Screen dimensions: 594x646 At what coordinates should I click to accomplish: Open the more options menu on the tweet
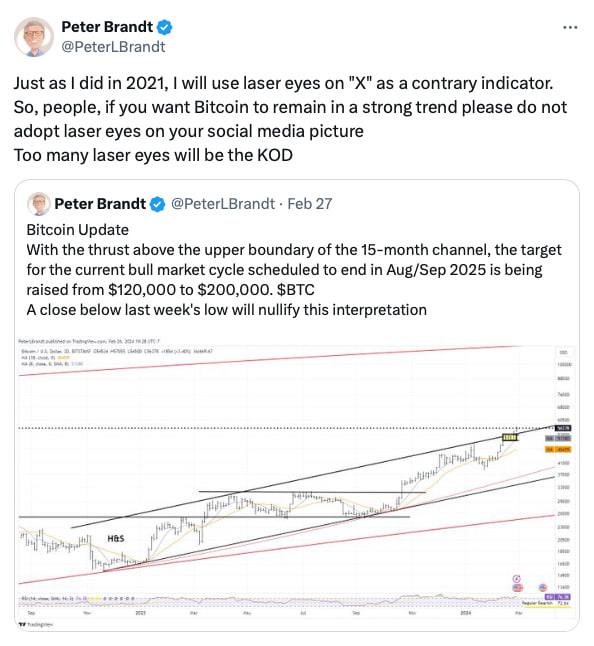pos(570,27)
